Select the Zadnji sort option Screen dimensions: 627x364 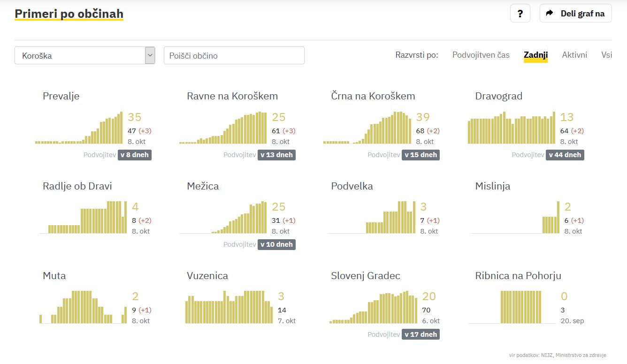[535, 55]
